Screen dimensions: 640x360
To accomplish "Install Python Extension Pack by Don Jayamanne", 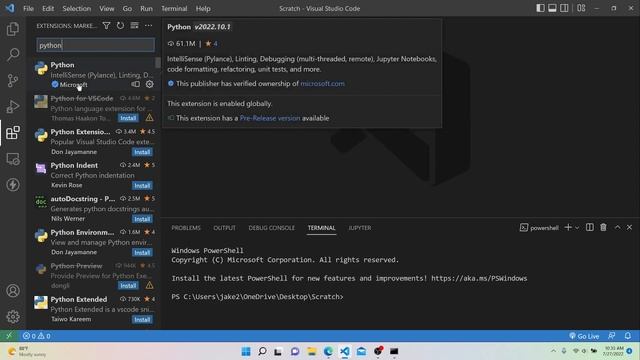I will click(142, 152).
